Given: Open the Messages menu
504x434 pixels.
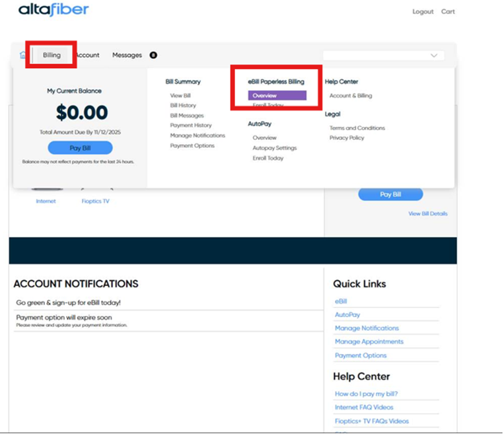Looking at the screenshot, I should point(127,55).
